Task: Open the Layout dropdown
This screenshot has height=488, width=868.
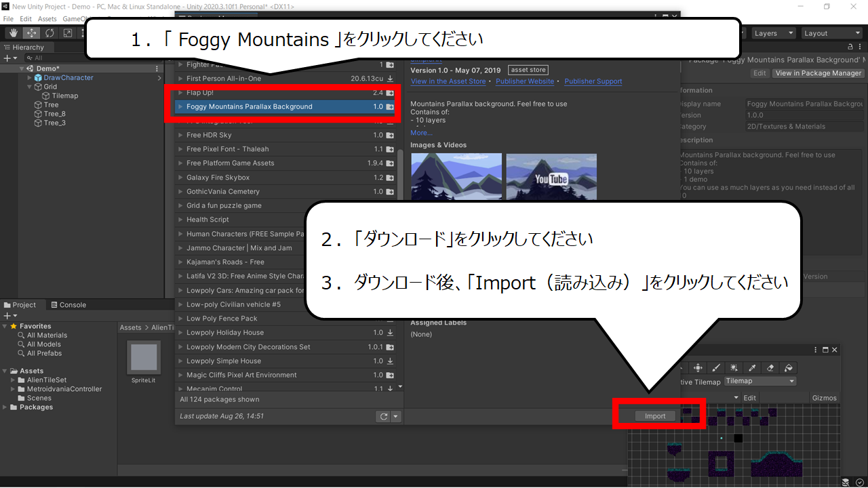Action: tap(831, 33)
